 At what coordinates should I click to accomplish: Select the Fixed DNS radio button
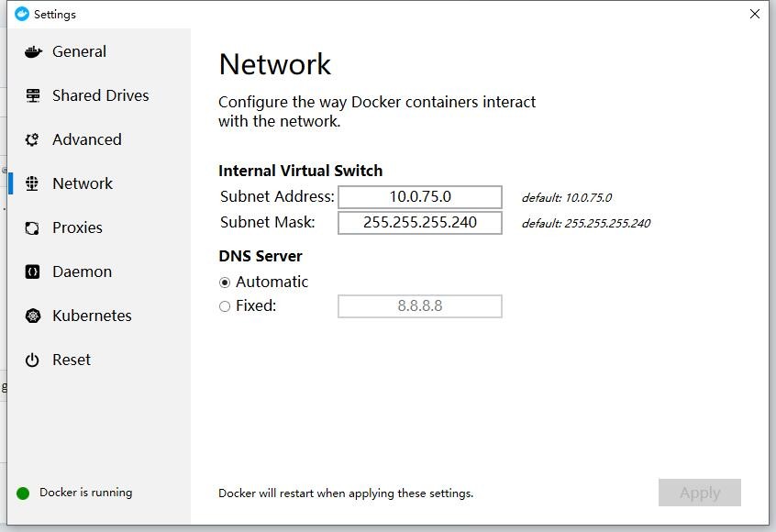point(225,307)
